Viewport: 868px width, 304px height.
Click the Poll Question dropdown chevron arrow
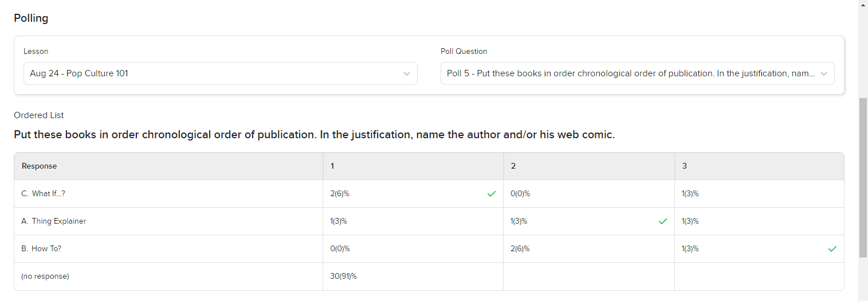coord(824,74)
